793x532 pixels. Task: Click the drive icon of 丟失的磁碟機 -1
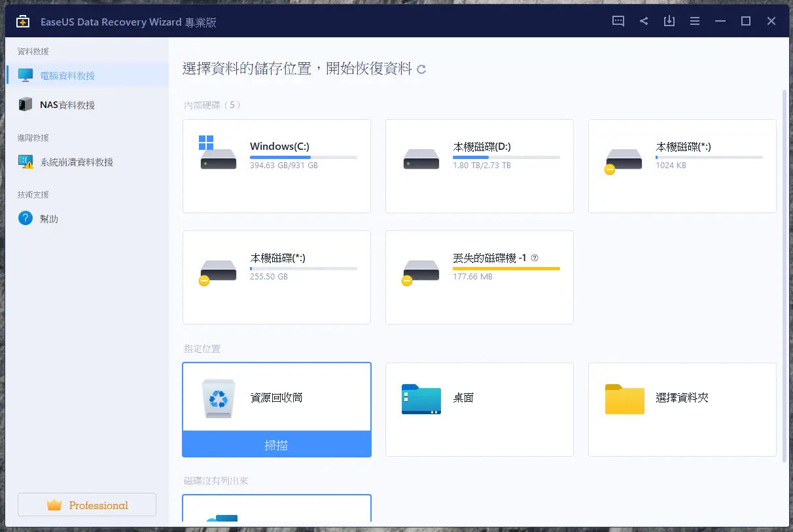pyautogui.click(x=421, y=272)
